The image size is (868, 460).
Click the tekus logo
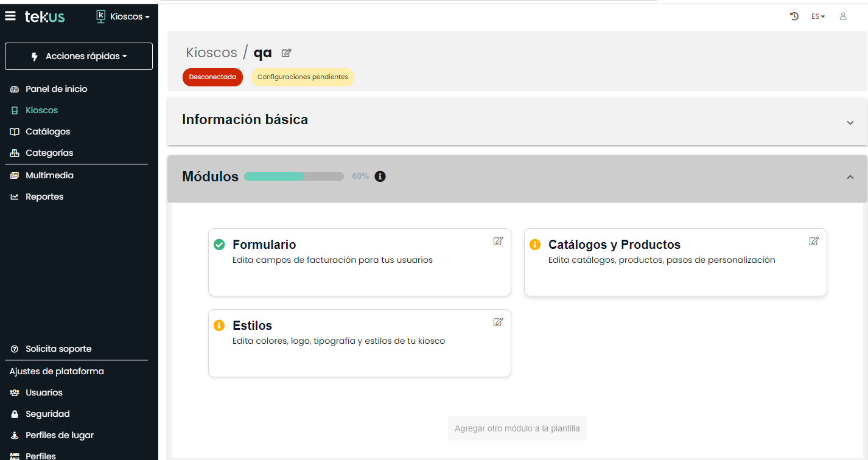[44, 16]
